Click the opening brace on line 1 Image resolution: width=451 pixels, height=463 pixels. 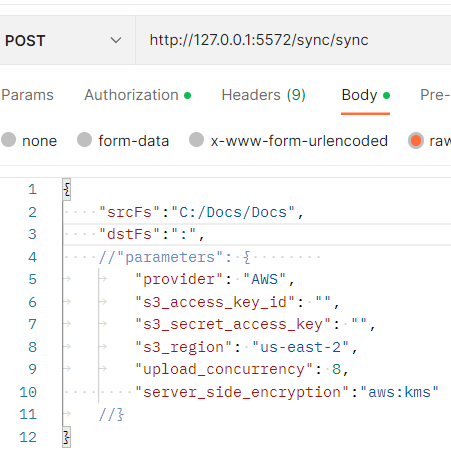pos(67,190)
